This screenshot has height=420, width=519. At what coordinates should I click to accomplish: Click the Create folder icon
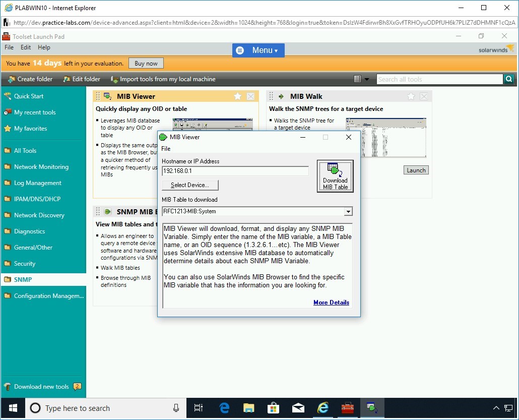pos(12,79)
